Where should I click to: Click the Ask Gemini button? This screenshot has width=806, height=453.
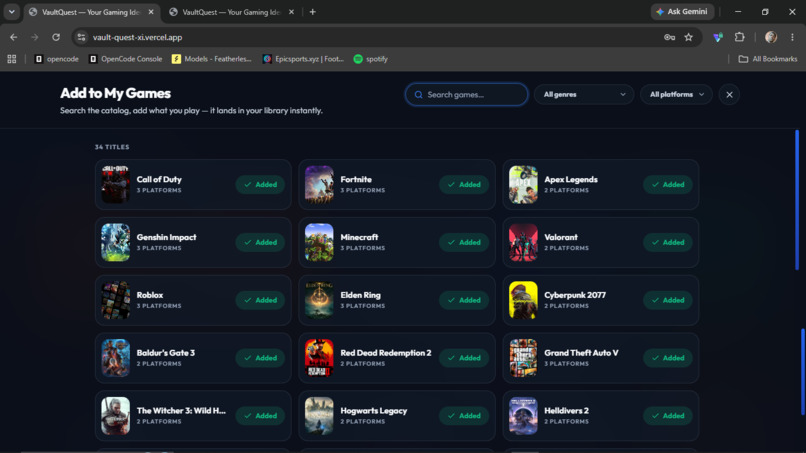pos(682,11)
